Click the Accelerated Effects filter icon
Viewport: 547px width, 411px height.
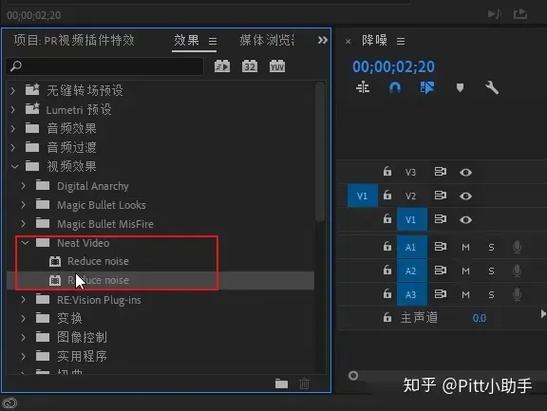pos(222,66)
